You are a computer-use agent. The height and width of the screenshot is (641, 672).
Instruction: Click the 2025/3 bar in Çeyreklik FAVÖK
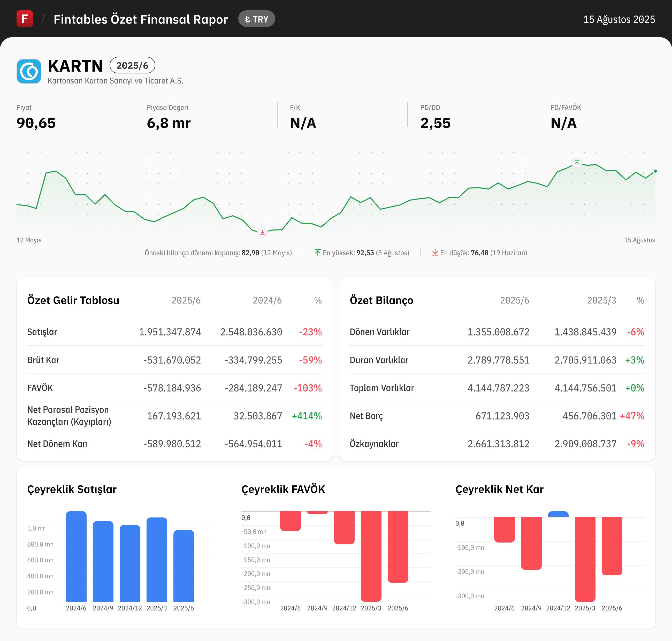[371, 556]
